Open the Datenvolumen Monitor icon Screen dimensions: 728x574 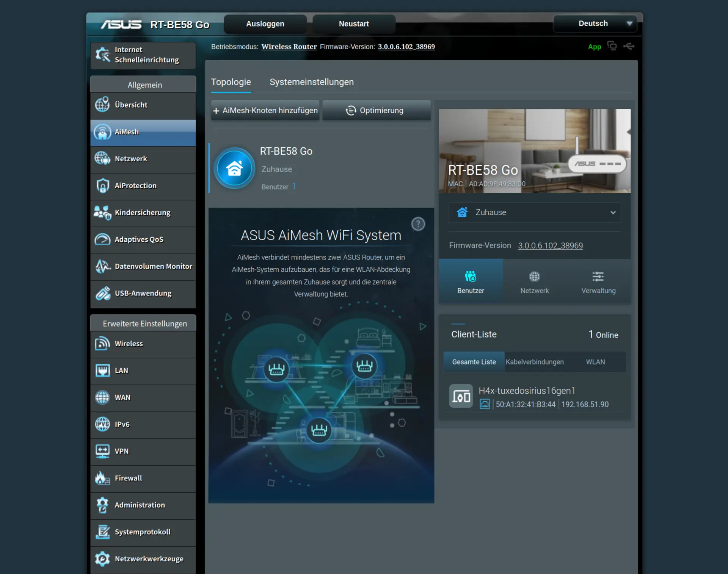[x=102, y=266]
